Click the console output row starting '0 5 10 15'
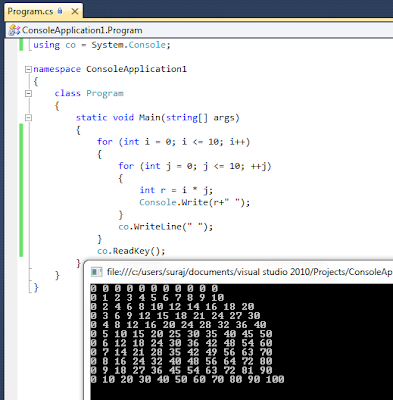The image size is (393, 400). click(181, 334)
